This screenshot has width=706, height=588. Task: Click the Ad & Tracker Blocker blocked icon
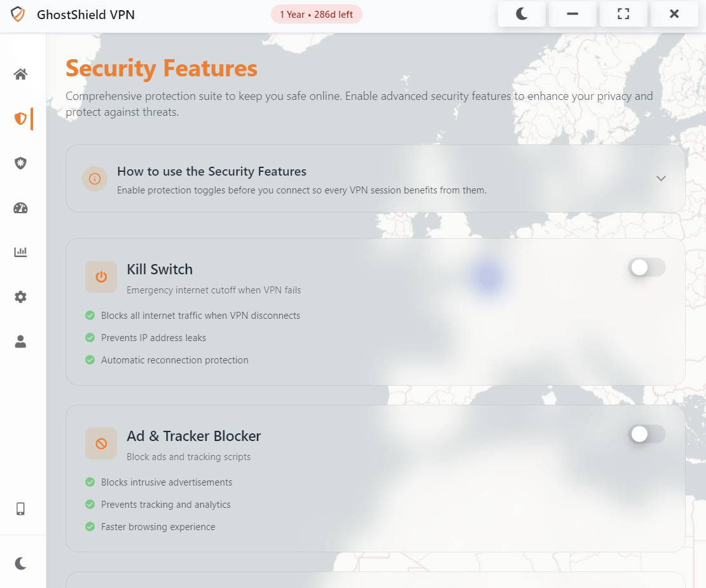pos(101,444)
